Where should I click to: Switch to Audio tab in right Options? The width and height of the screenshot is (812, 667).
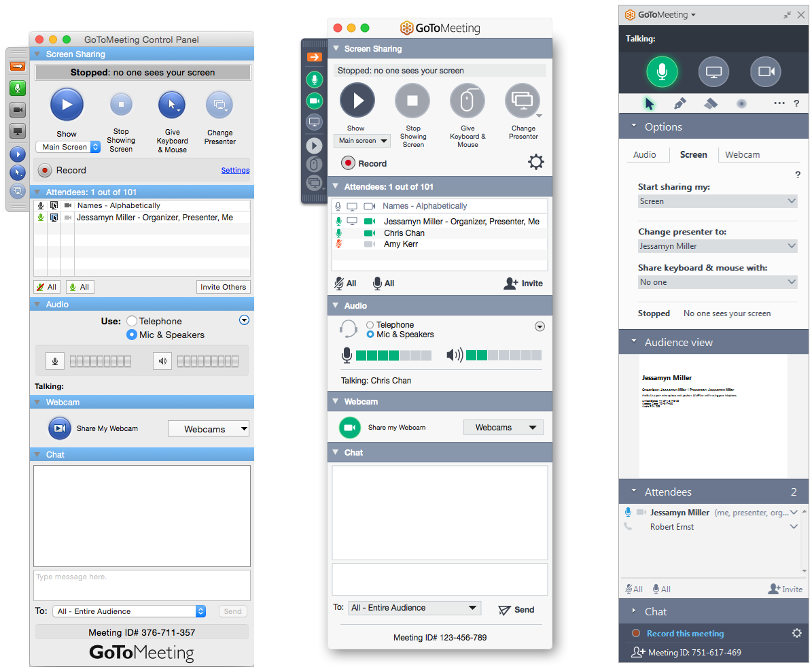pos(644,154)
